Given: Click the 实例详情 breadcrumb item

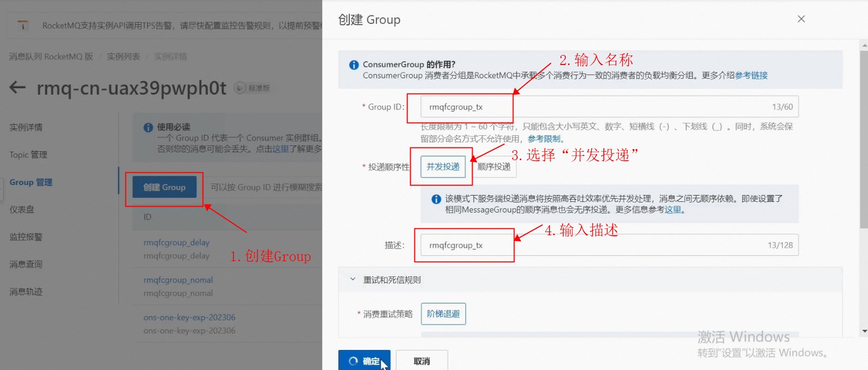Looking at the screenshot, I should pyautogui.click(x=170, y=57).
